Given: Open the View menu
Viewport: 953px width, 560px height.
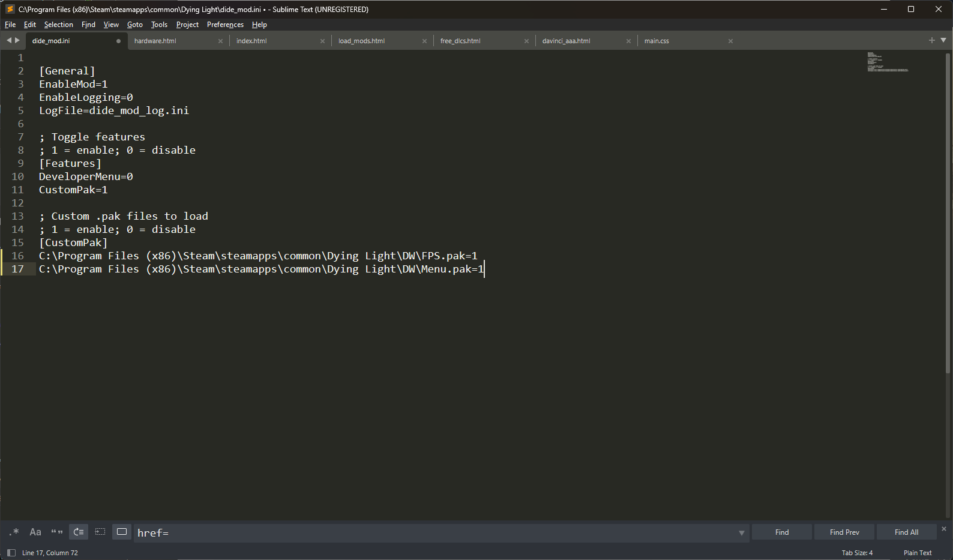Looking at the screenshot, I should [x=111, y=25].
